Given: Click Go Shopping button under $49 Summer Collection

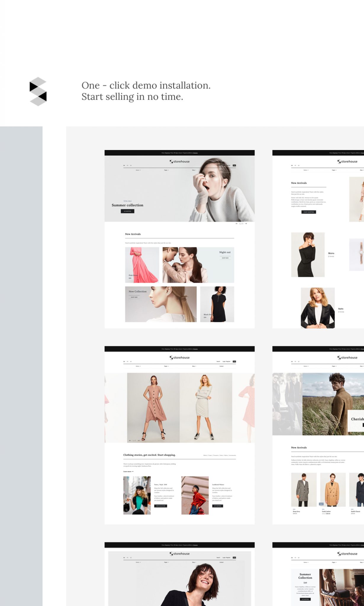Looking at the screenshot, I should (305, 599).
